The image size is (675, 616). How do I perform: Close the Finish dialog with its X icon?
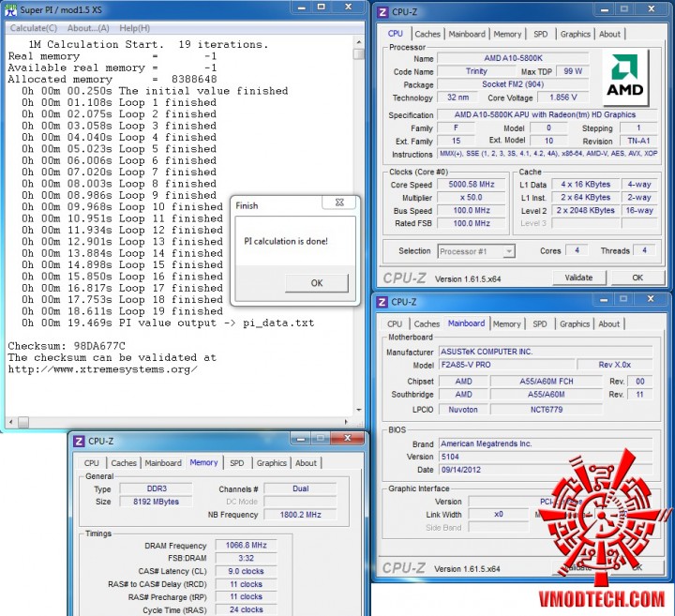(339, 203)
